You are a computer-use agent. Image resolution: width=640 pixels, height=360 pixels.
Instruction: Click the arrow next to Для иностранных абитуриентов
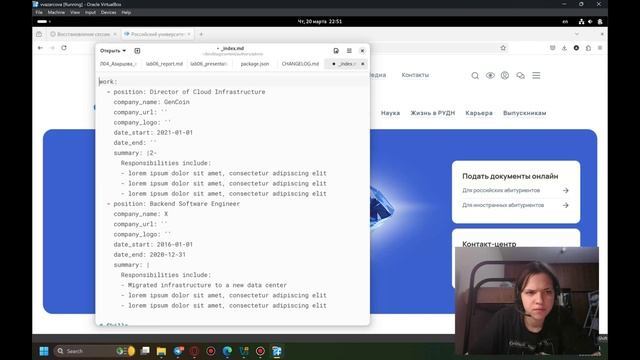[x=565, y=205]
